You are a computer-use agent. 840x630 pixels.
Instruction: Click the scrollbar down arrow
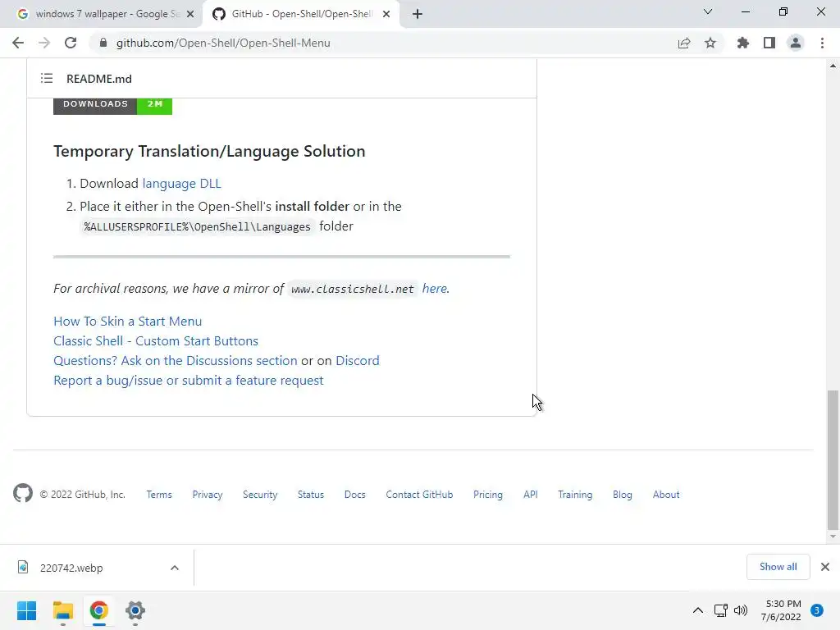point(833,536)
